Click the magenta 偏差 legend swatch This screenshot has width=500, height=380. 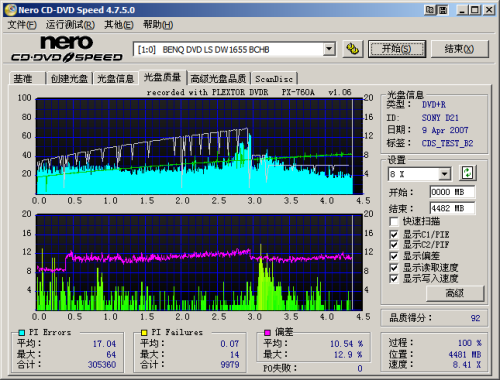click(x=267, y=332)
